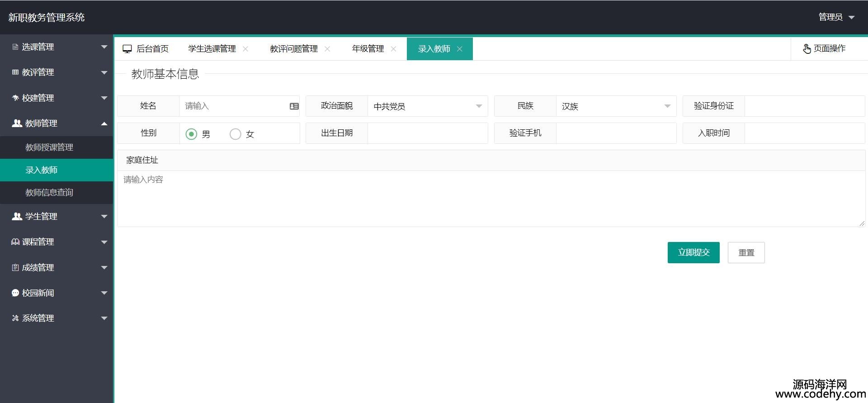
Task: Click the 教师管理 people icon
Action: coord(17,123)
